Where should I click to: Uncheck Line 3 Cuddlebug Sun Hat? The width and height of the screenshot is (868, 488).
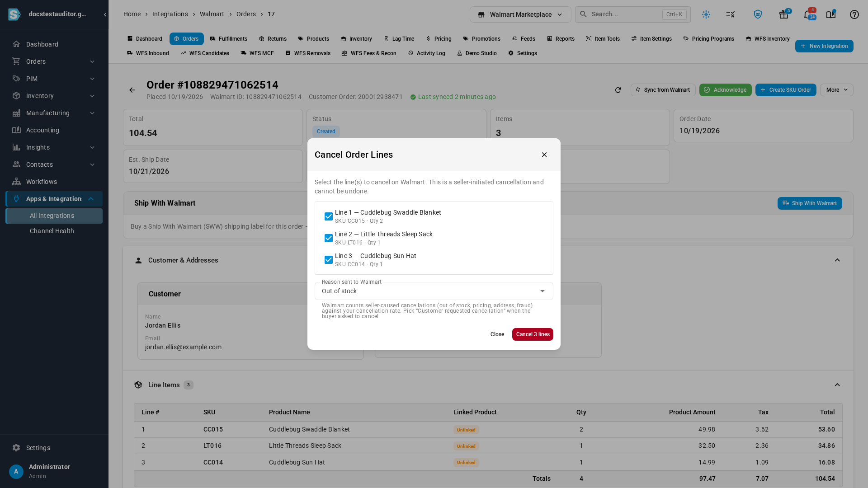pyautogui.click(x=329, y=260)
